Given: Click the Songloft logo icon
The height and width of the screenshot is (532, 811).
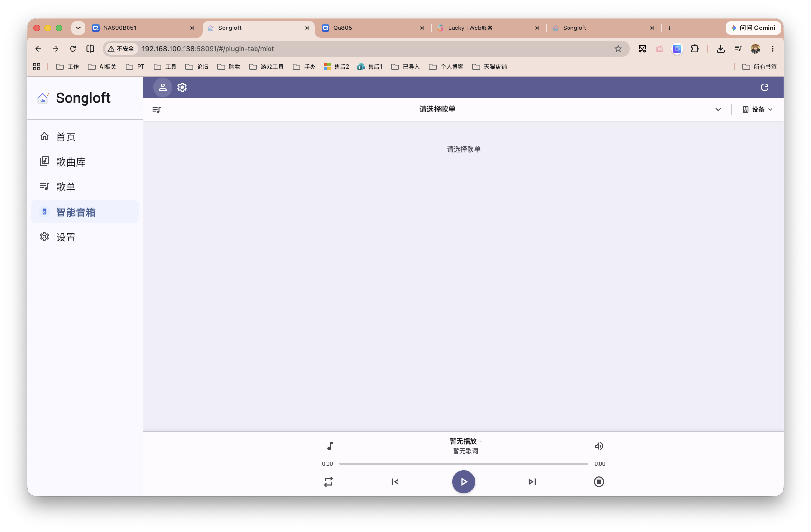Looking at the screenshot, I should click(43, 98).
